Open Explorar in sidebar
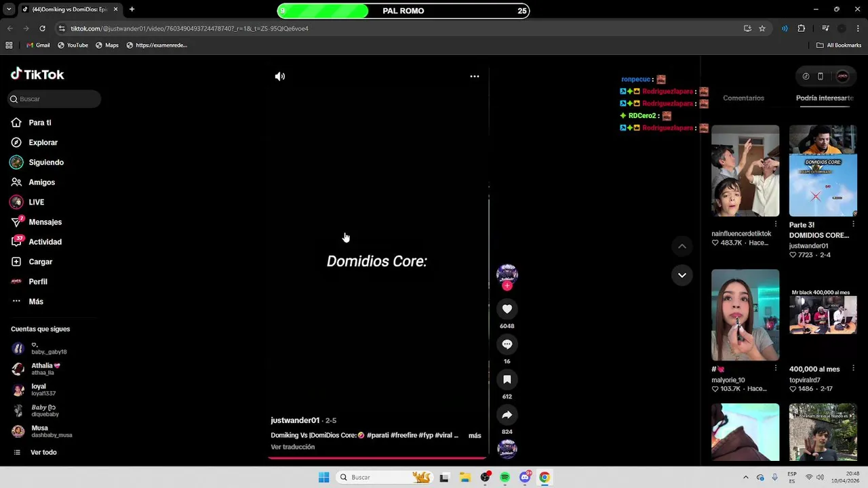Viewport: 868px width, 488px height. point(43,142)
